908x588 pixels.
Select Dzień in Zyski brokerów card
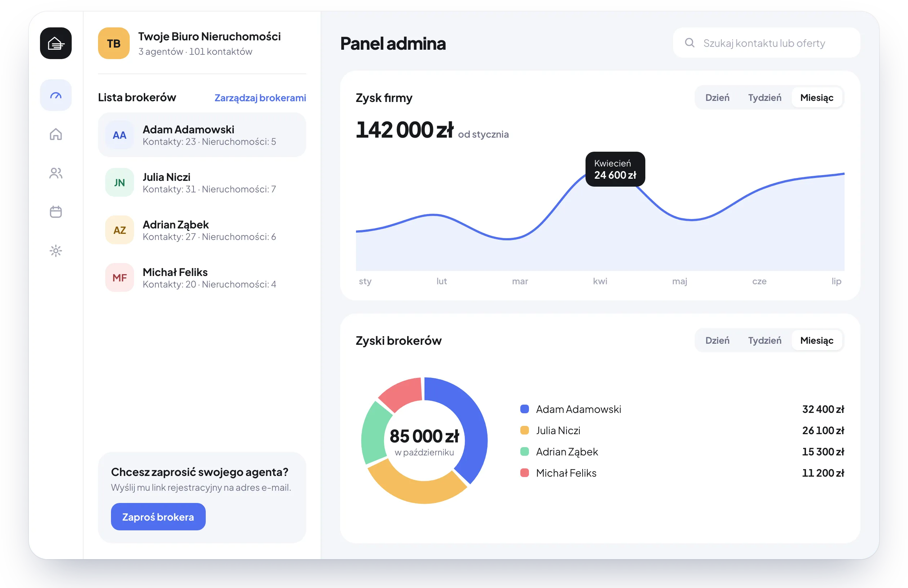click(x=717, y=340)
